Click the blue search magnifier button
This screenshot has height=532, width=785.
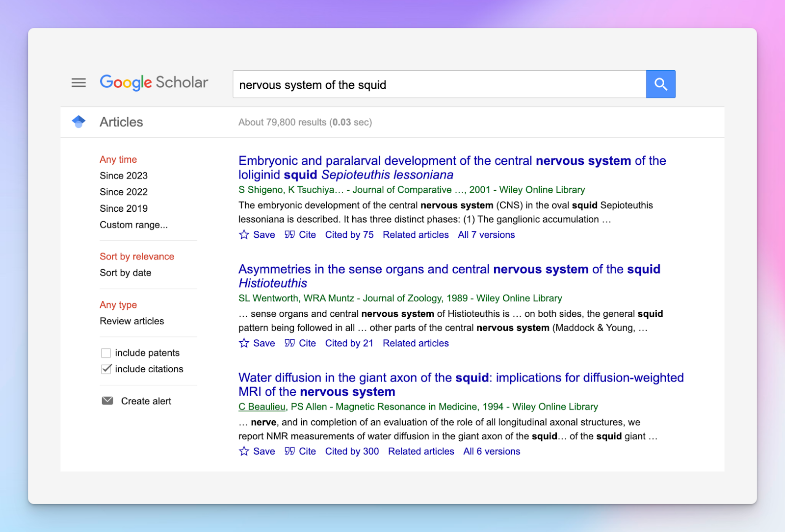point(660,84)
